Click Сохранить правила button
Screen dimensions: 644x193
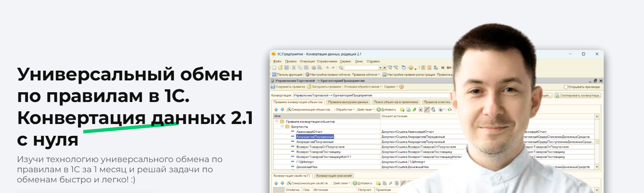[288, 87]
